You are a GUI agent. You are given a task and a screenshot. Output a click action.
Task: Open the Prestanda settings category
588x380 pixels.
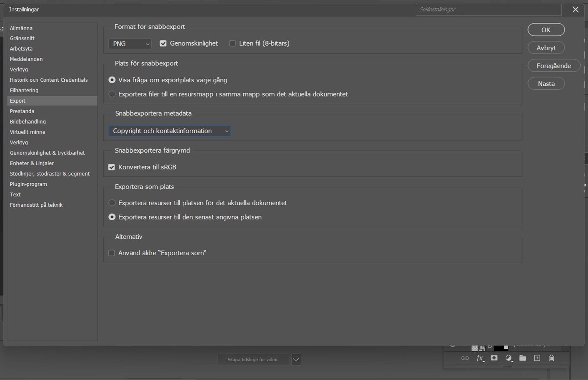22,111
